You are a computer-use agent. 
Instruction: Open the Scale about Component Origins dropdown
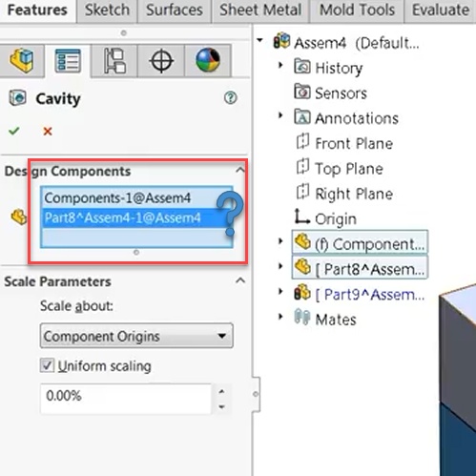tap(136, 336)
